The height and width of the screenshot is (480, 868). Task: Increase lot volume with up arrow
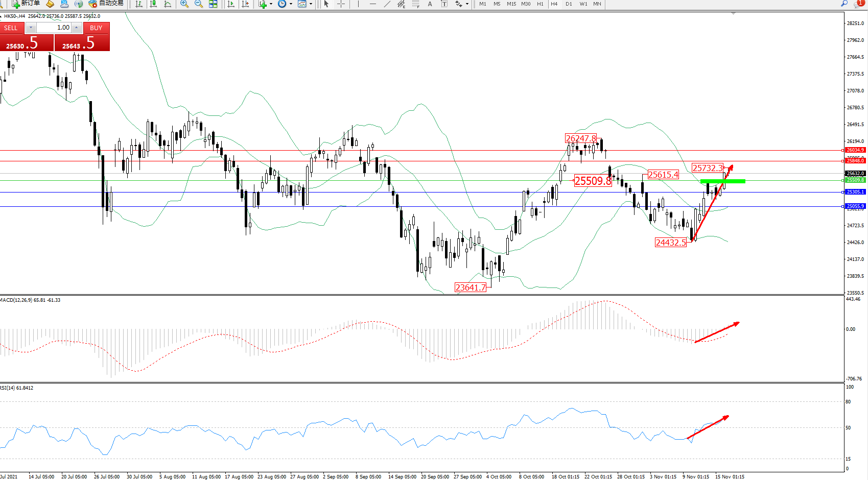point(76,28)
